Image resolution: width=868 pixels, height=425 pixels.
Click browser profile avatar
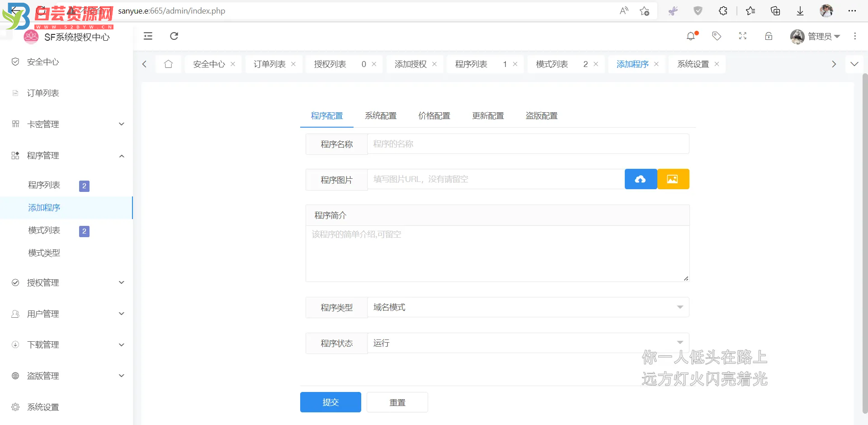(826, 11)
